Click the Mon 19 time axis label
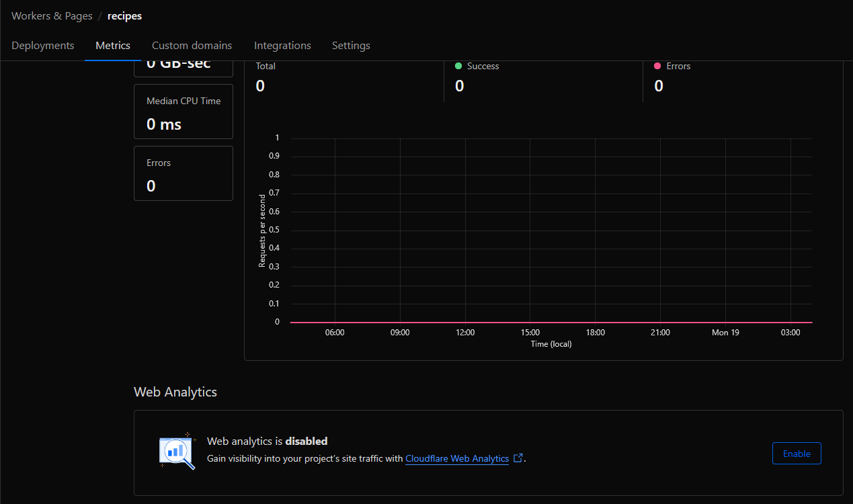 pos(725,333)
